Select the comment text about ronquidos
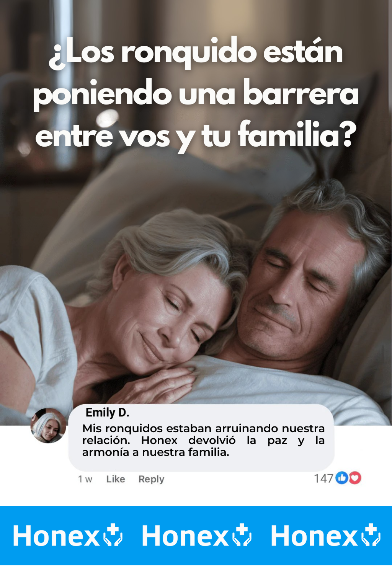This screenshot has width=392, height=588. click(203, 440)
